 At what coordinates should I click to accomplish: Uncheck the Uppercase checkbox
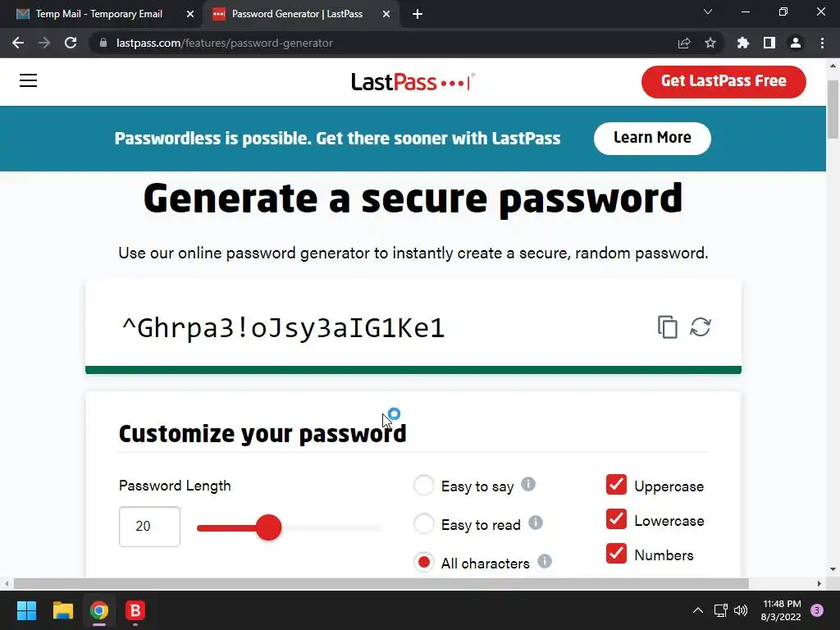point(616,484)
